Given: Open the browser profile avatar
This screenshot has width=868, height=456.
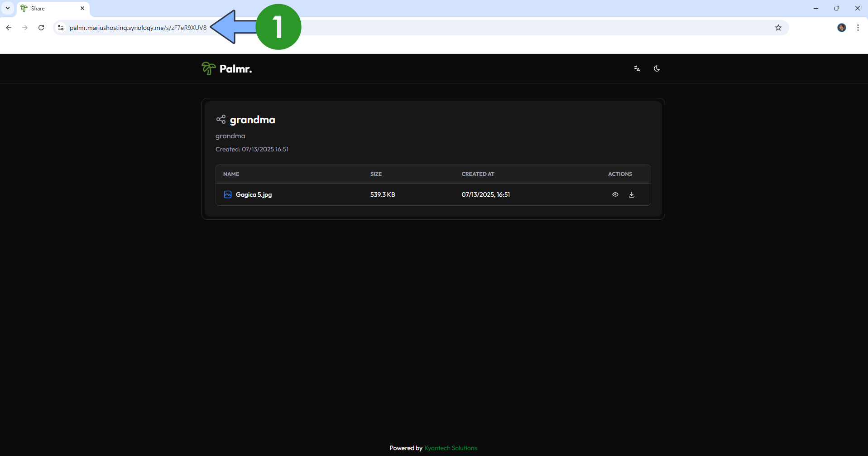Looking at the screenshot, I should pyautogui.click(x=841, y=28).
